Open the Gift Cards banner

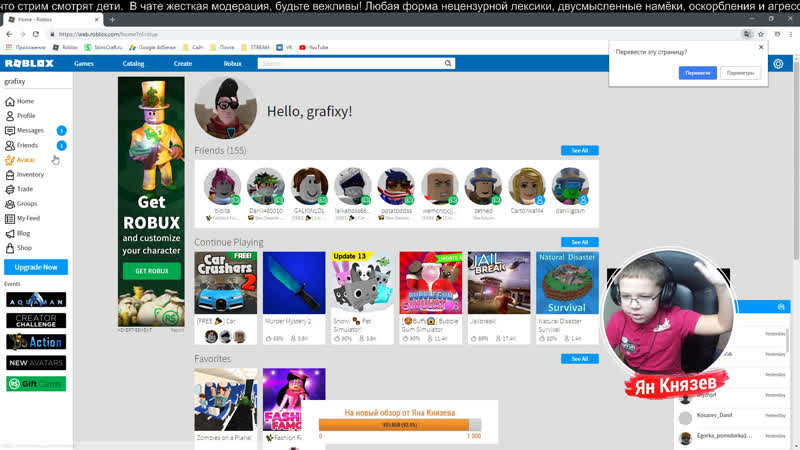pos(36,384)
